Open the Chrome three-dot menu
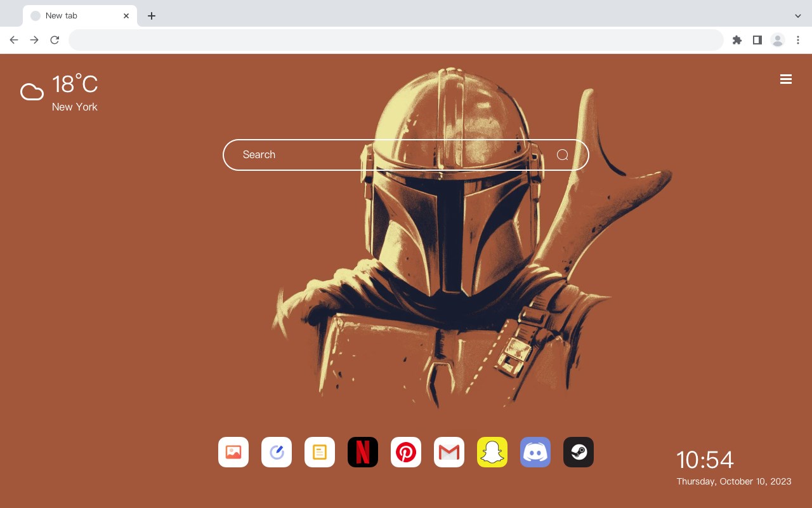Viewport: 812px width, 508px height. click(x=798, y=40)
